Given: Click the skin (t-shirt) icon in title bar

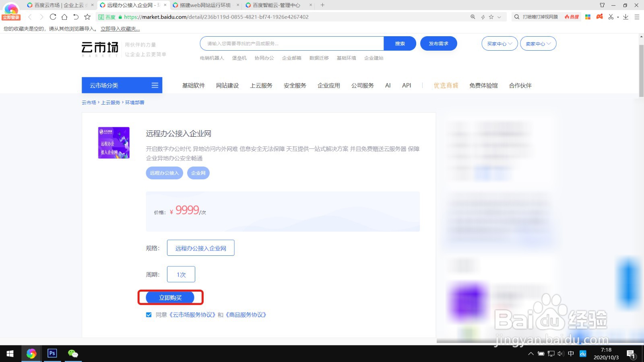Looking at the screenshot, I should (602, 5).
